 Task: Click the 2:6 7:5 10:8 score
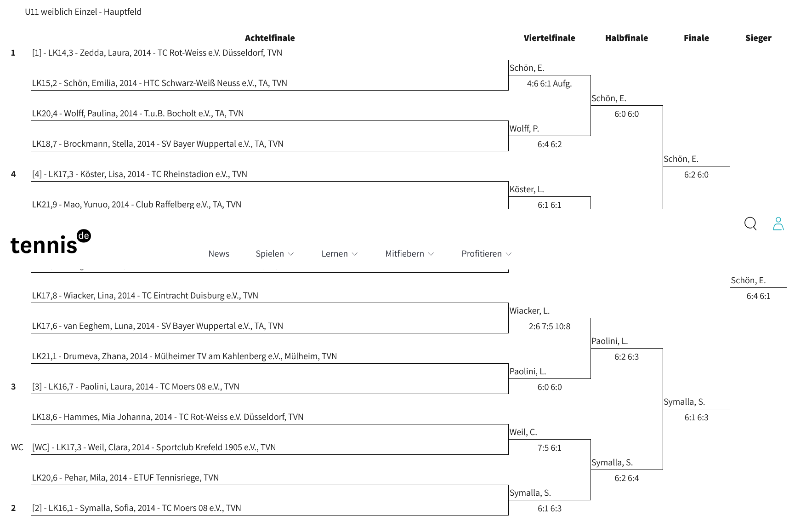pyautogui.click(x=549, y=327)
